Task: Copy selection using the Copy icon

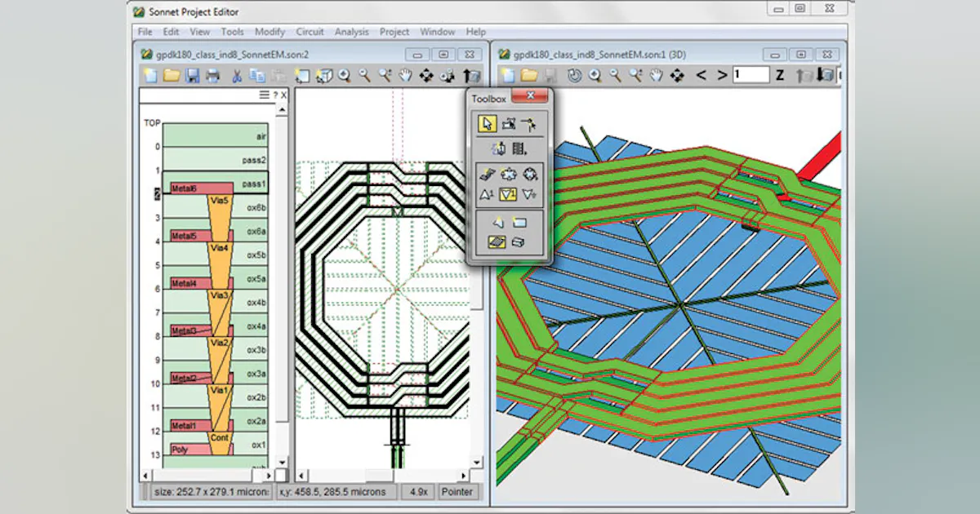Action: tap(256, 76)
